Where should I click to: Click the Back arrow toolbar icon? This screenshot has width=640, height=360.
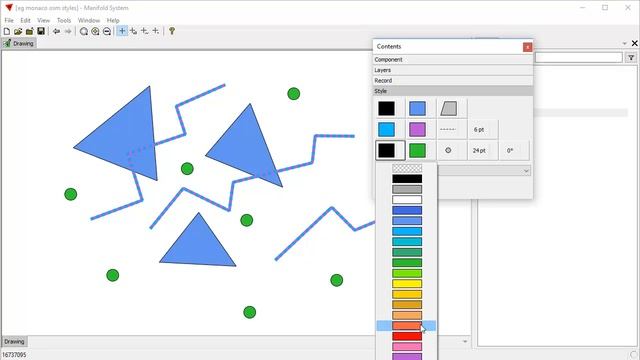56,31
